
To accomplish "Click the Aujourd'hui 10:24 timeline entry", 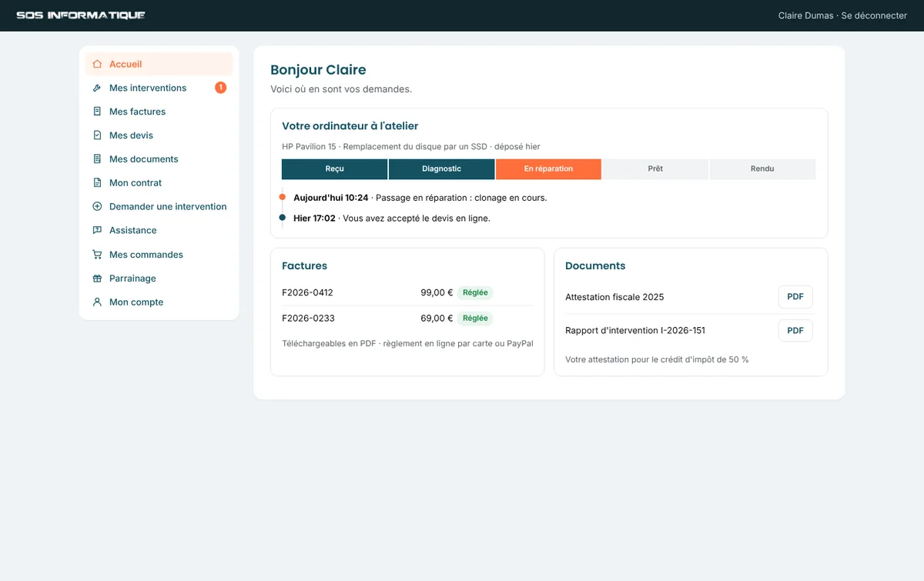I will (x=420, y=198).
